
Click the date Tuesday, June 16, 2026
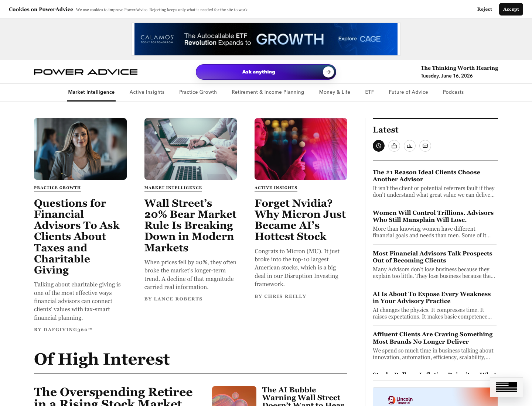[x=447, y=76]
